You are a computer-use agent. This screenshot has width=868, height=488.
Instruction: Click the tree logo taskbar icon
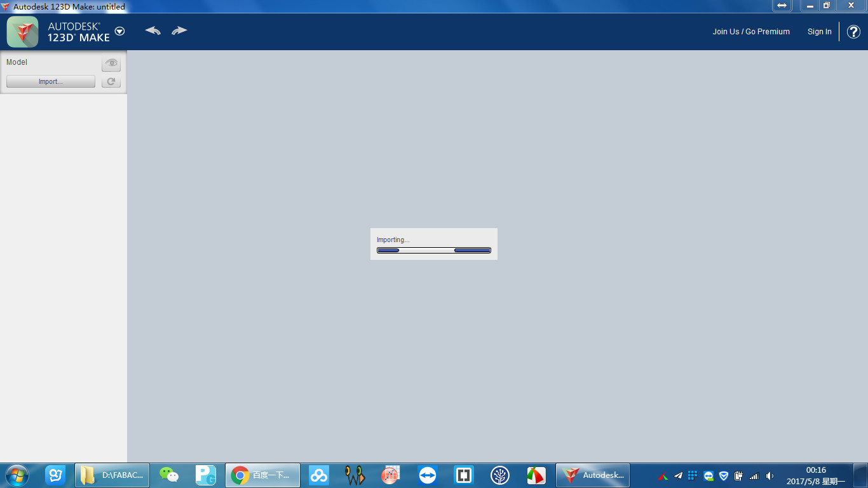(500, 475)
